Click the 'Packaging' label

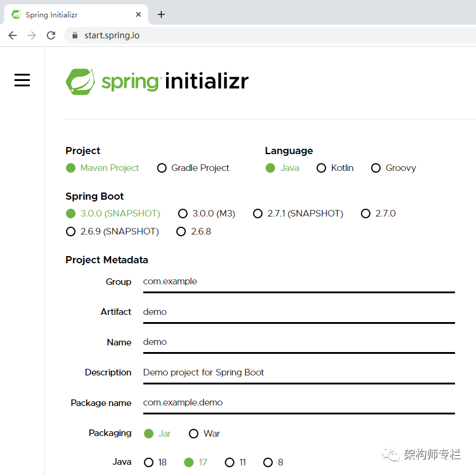pyautogui.click(x=110, y=433)
